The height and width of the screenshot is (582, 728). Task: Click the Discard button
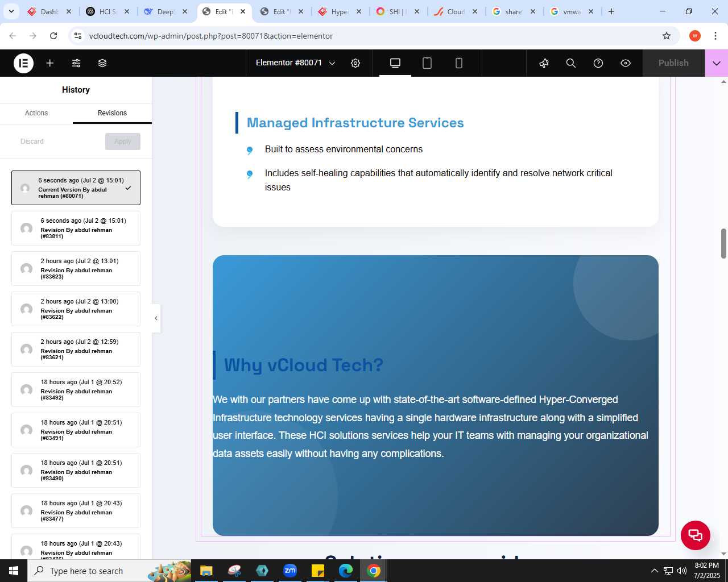32,142
